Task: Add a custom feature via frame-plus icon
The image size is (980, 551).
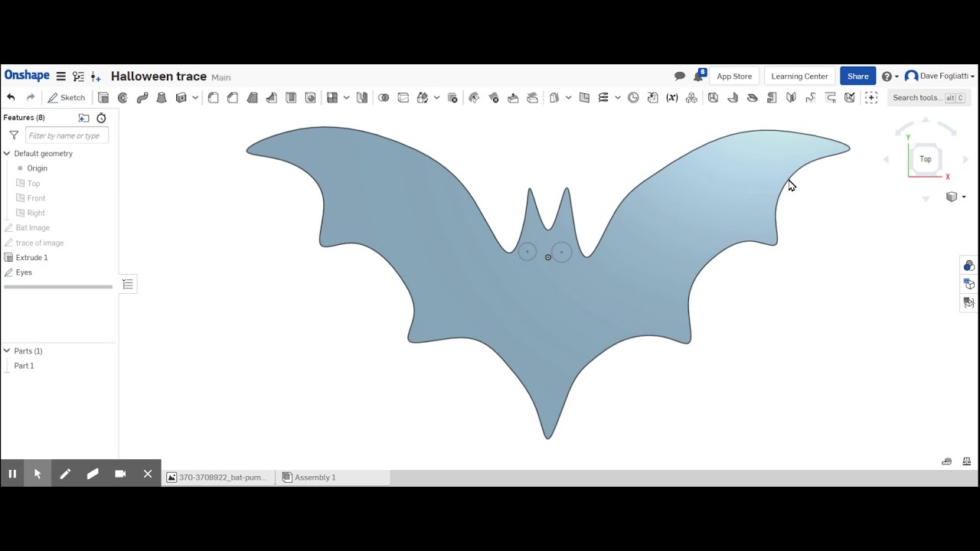Action: click(871, 98)
